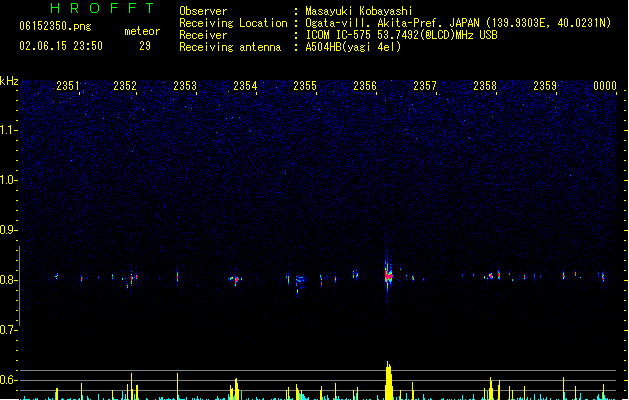Click the Receiving antenna label
The image size is (629, 400).
coord(230,47)
